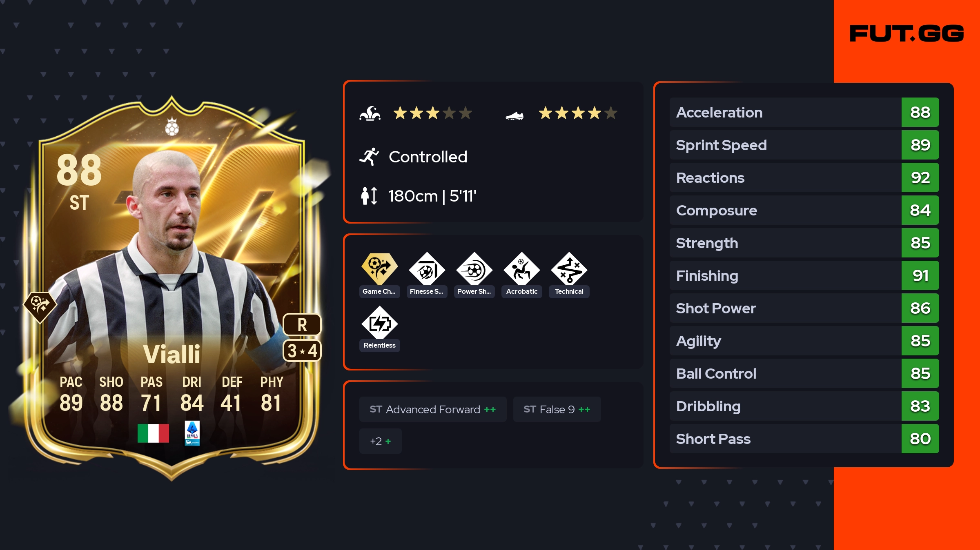The width and height of the screenshot is (980, 550).
Task: Select the ST False 9 role
Action: (557, 409)
